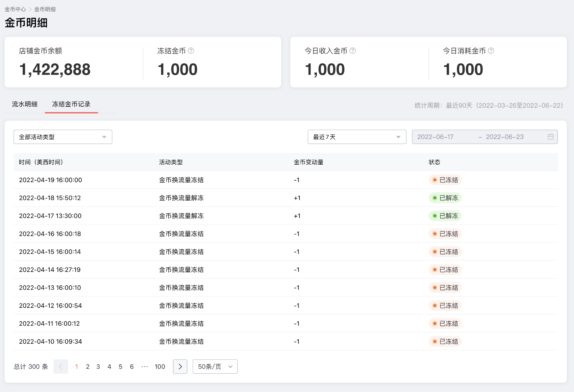Viewport: 574px width, 392px height.
Task: Switch to the 流水明细 tab
Action: 25,104
